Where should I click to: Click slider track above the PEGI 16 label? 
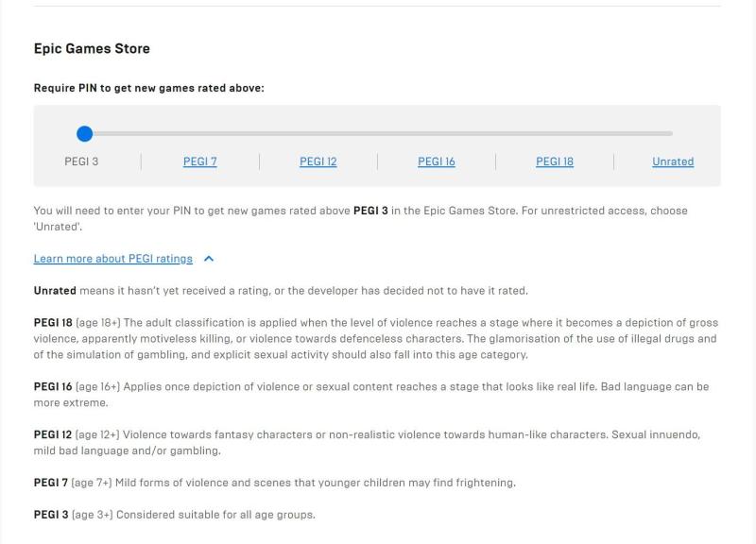pos(437,134)
